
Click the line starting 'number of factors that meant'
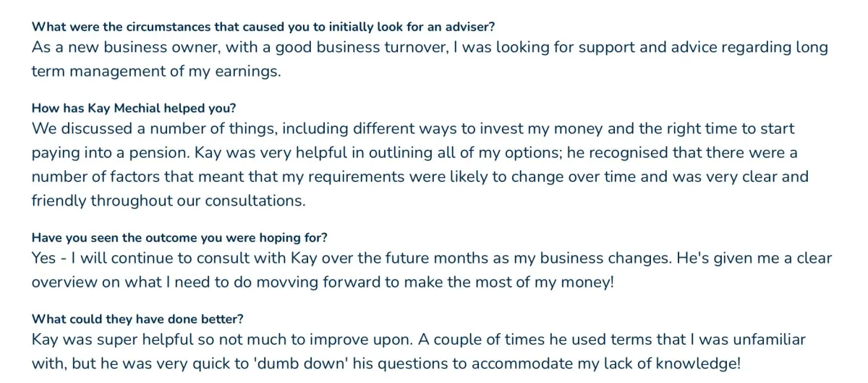point(420,177)
